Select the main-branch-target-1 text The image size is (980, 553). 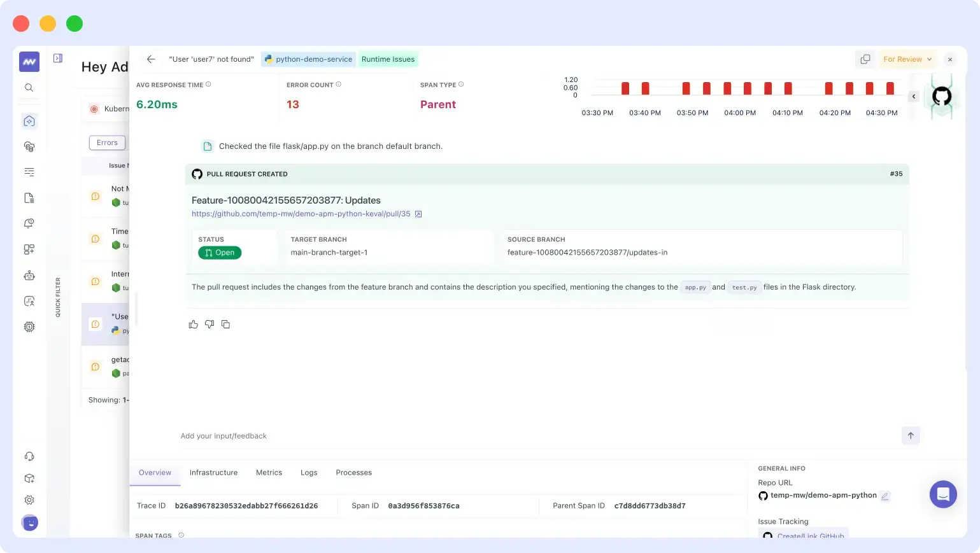coord(329,253)
